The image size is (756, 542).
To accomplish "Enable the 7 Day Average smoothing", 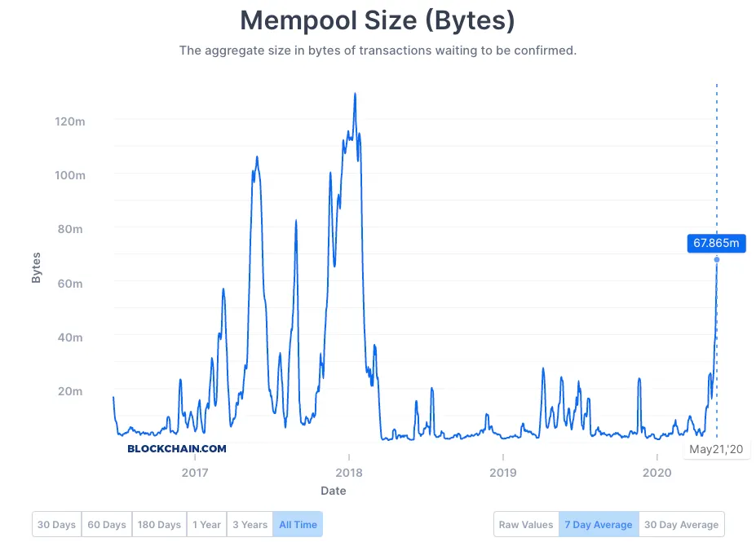I will [599, 524].
